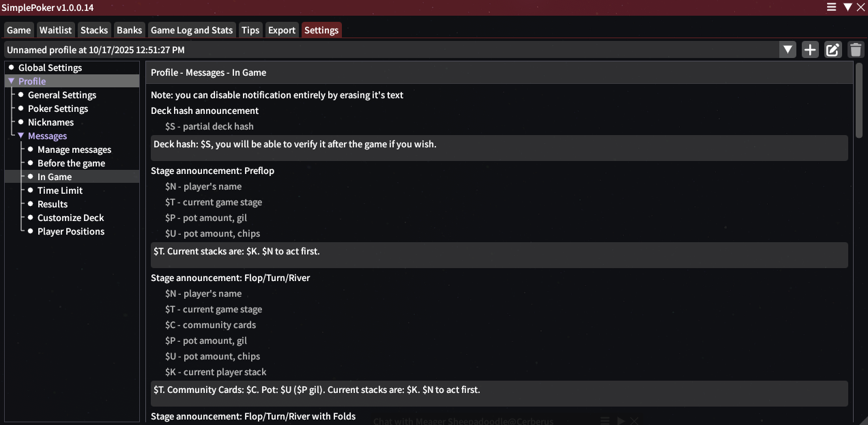Viewport: 868px width, 425px height.
Task: Click the title bar collapse triangle icon
Action: [848, 7]
